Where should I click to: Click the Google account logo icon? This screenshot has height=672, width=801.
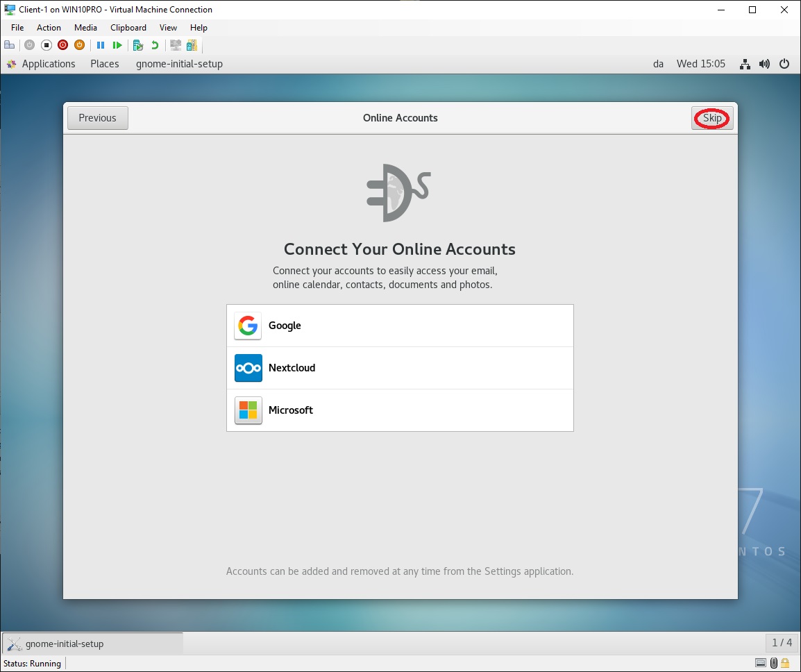(x=248, y=326)
